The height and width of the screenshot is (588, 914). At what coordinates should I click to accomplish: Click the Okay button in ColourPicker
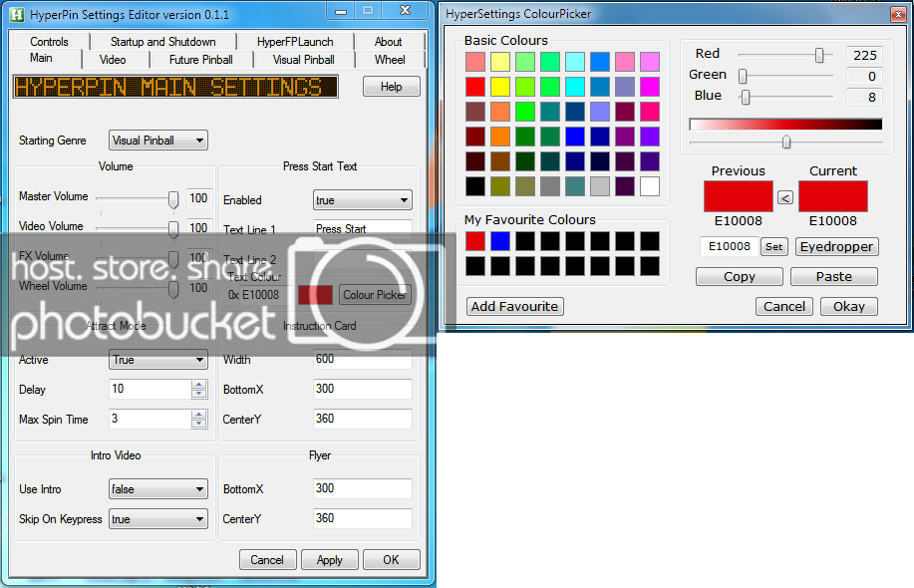849,306
